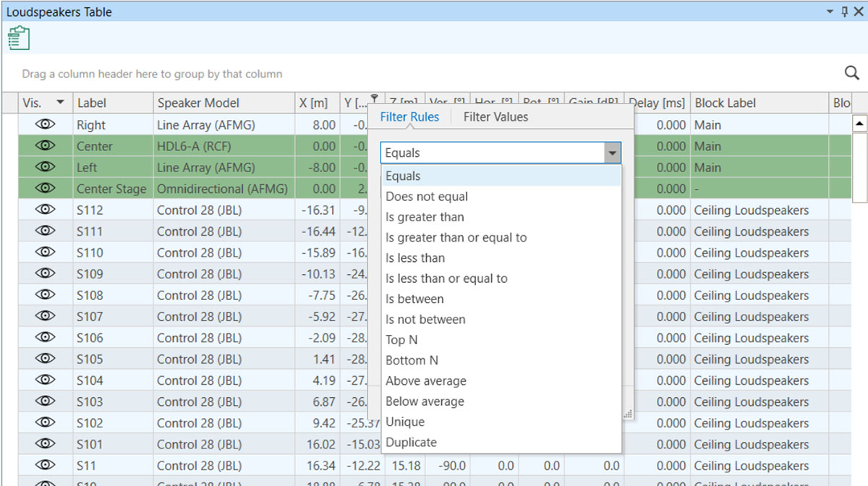The height and width of the screenshot is (486, 868).
Task: Toggle visibility of speaker S112
Action: tap(45, 210)
